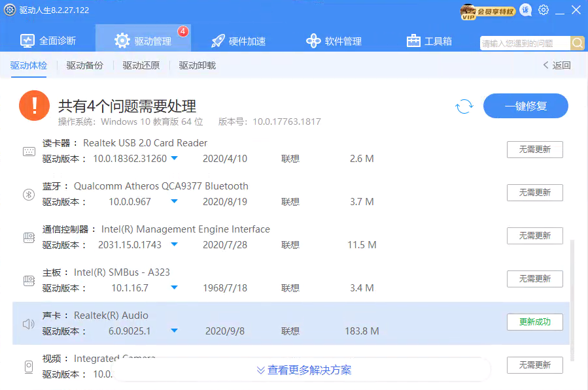Expand version dropdown for SMBus 10.1.16.7
The height and width of the screenshot is (390, 588).
pyautogui.click(x=174, y=287)
